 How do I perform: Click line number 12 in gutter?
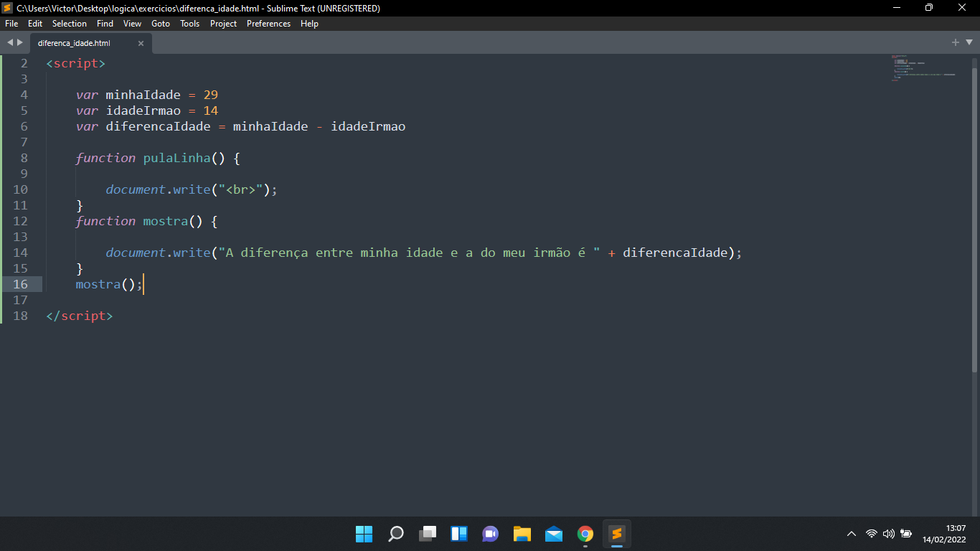click(20, 221)
